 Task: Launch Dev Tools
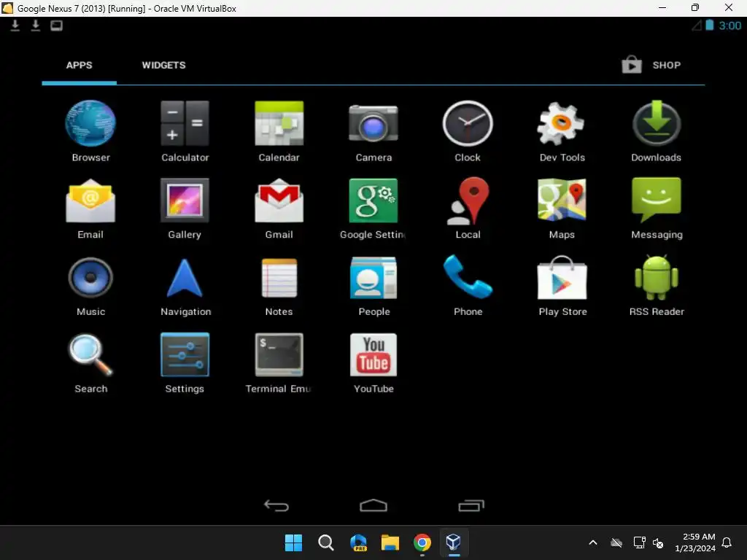pyautogui.click(x=562, y=131)
